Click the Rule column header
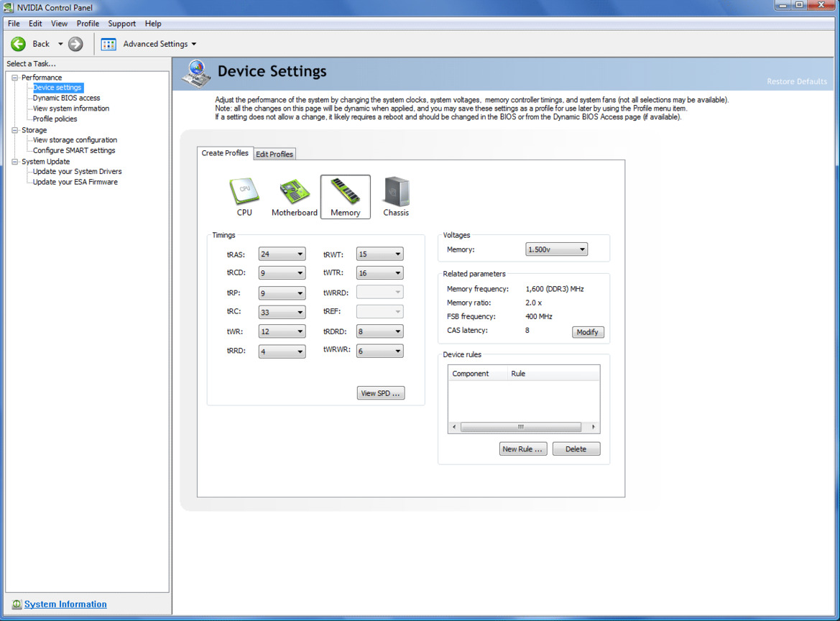The width and height of the screenshot is (840, 621). click(x=553, y=374)
